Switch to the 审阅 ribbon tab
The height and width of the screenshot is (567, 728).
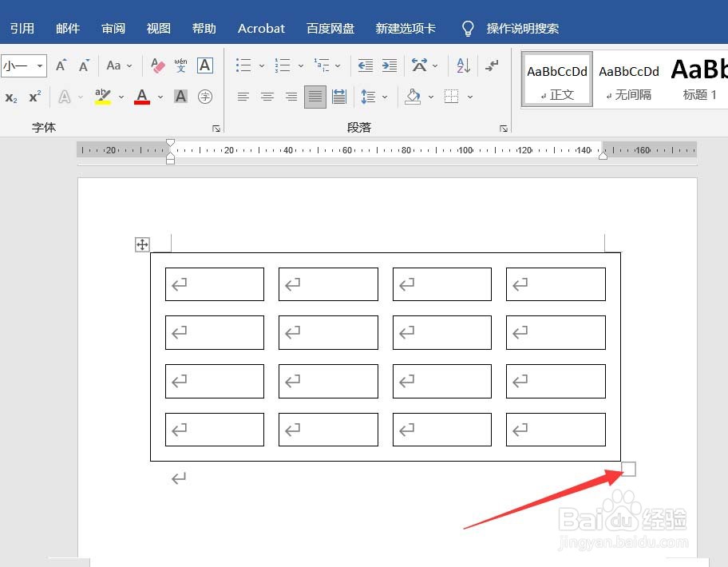pos(113,28)
